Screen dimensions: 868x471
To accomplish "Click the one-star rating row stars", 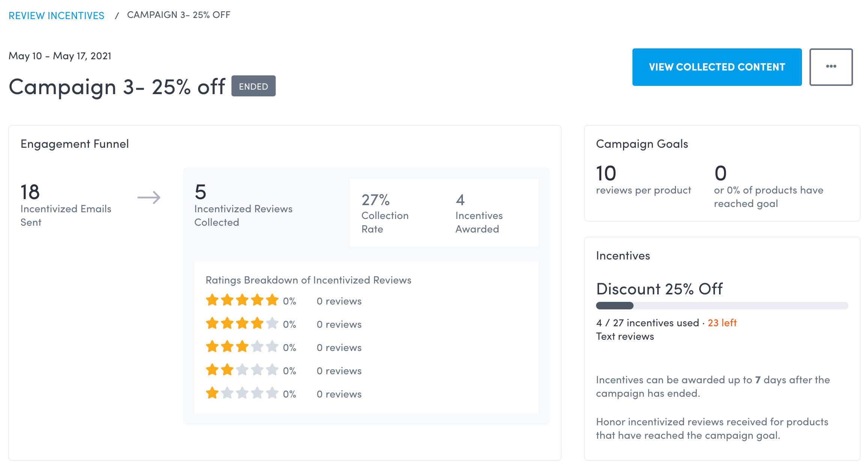I will [242, 393].
